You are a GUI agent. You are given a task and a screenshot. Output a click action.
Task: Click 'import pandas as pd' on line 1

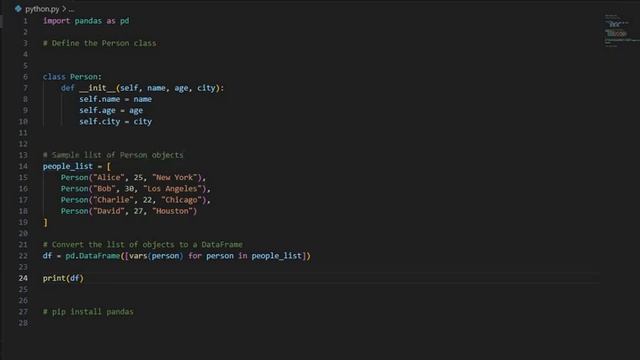coord(86,21)
